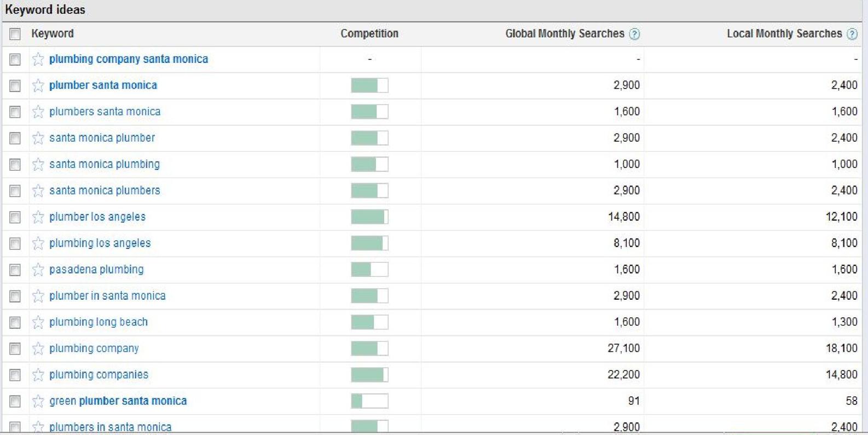Star the 'plumber los angeles' keyword
The height and width of the screenshot is (435, 868).
click(x=38, y=217)
